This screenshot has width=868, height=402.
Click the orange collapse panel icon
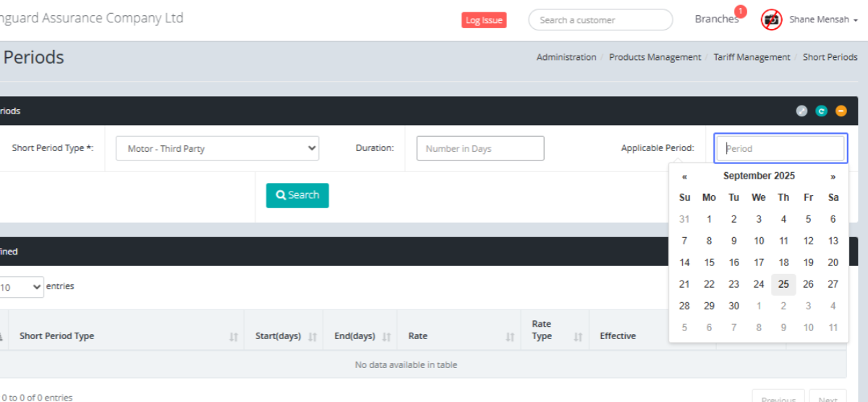click(x=841, y=111)
